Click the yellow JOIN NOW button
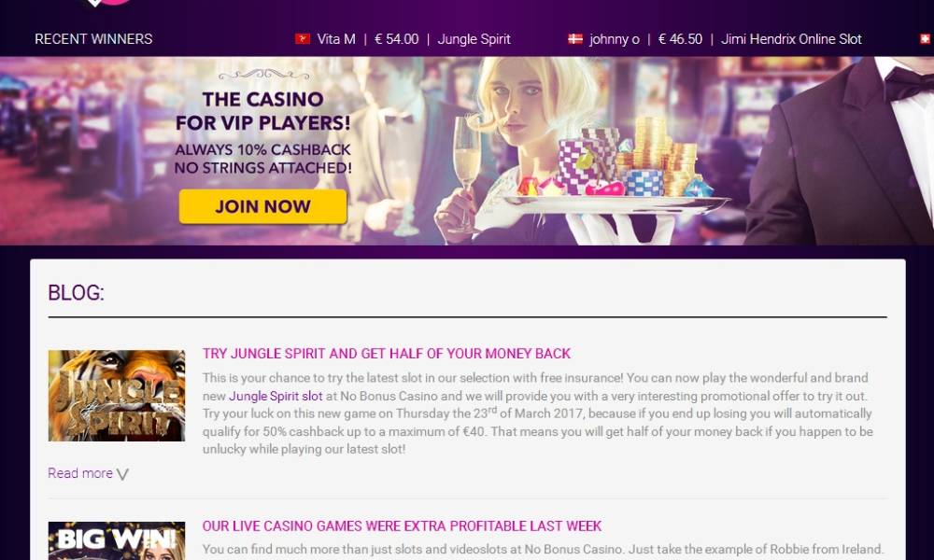The image size is (934, 560). point(262,206)
